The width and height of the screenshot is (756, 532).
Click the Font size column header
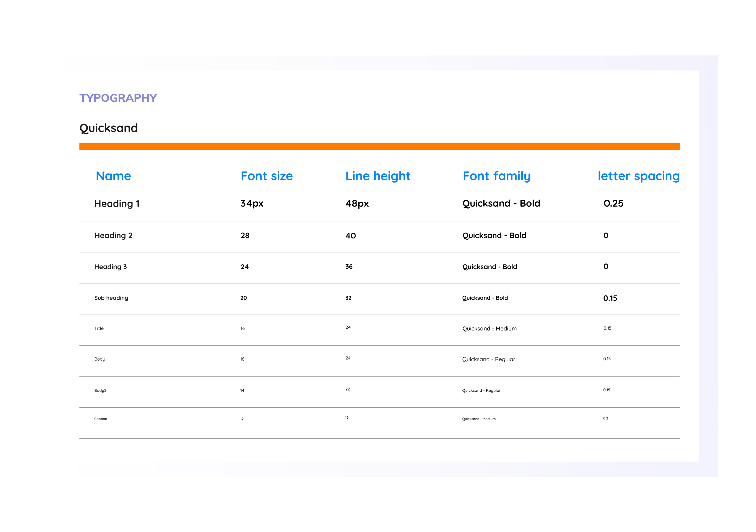click(x=266, y=176)
